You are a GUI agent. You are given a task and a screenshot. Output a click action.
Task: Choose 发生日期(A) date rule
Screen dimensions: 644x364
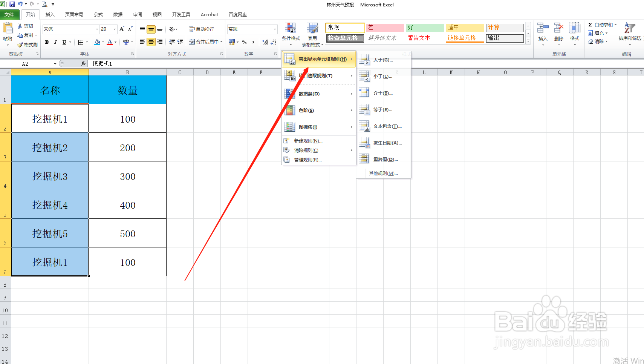coord(384,143)
